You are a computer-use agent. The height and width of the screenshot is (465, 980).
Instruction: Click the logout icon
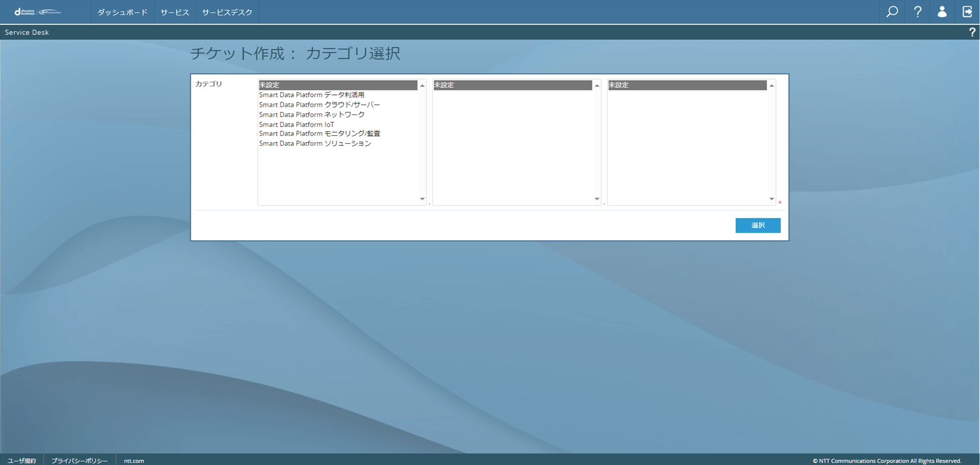tap(967, 12)
